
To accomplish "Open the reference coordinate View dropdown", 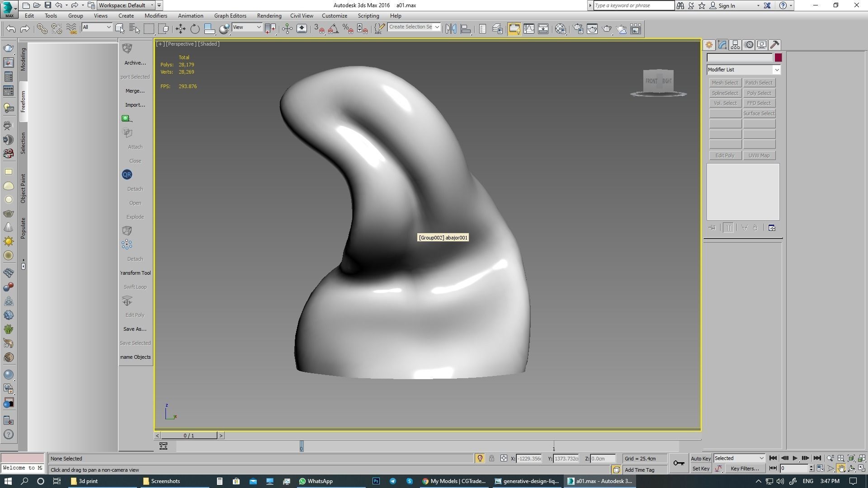I will 246,28.
